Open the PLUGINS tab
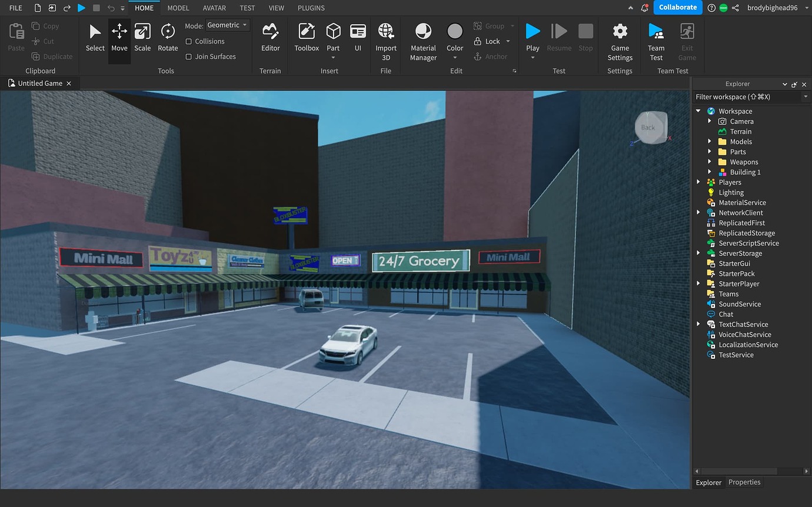812x507 pixels. (x=311, y=8)
